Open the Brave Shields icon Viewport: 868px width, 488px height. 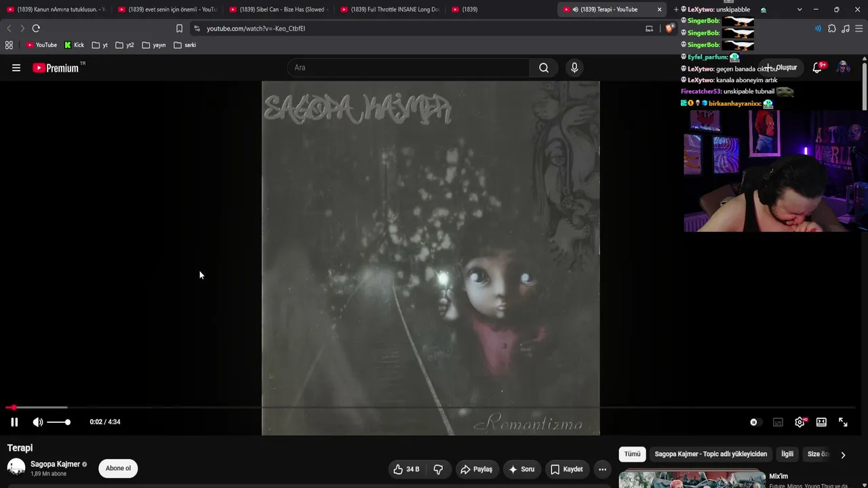670,28
